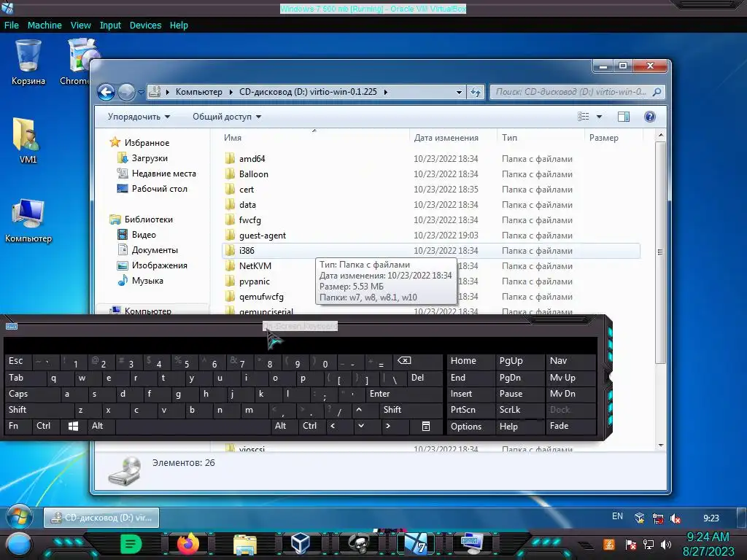Click the keyboard icon in OSK title bar
This screenshot has width=747, height=560.
point(12,326)
